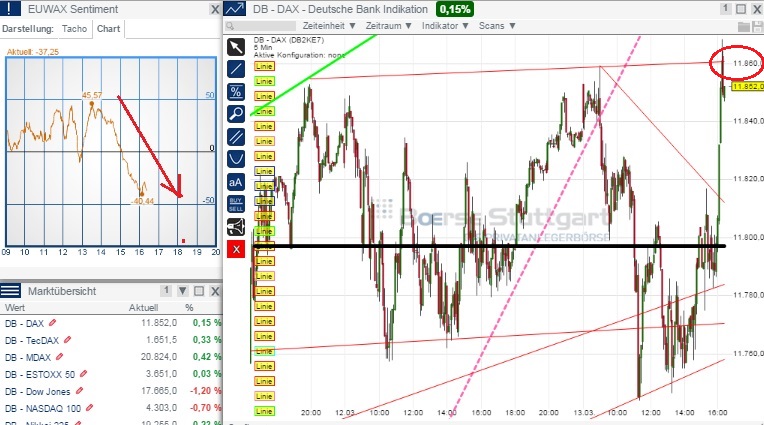This screenshot has width=764, height=425.
Task: Click the value 17.665,0 for Dow Jones
Action: coord(159,391)
